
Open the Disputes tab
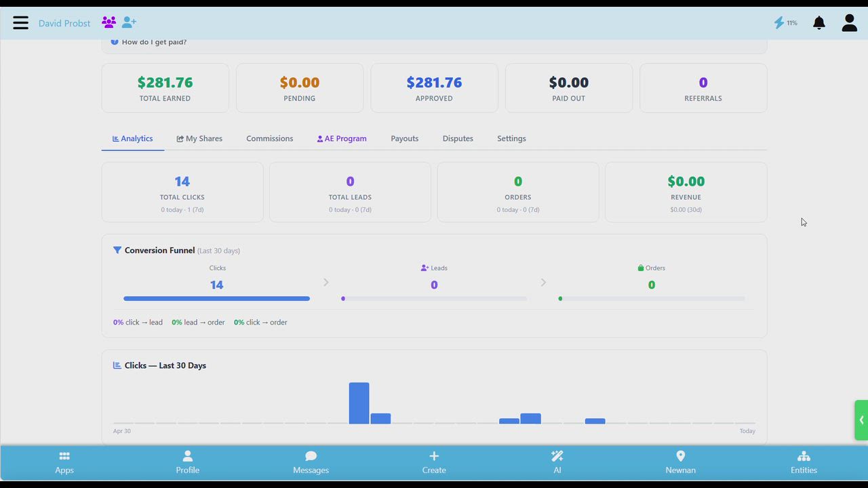click(458, 138)
